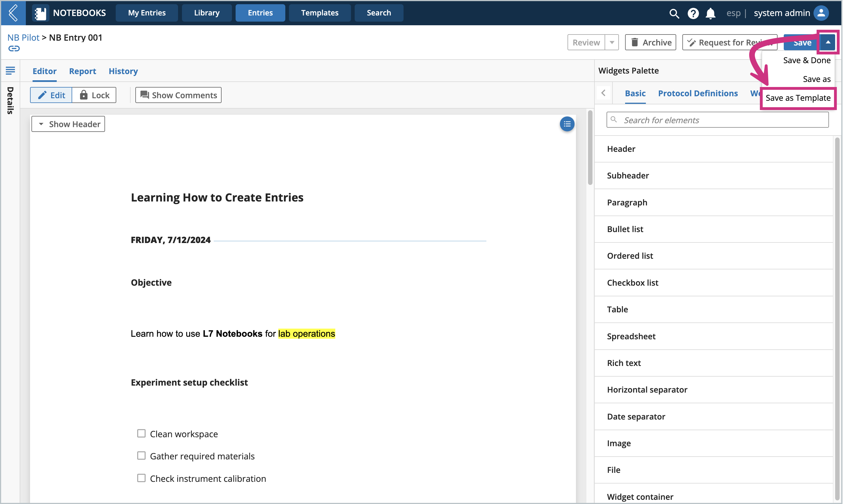Follow the NB Pilot breadcrumb link
Image resolution: width=843 pixels, height=504 pixels.
click(23, 37)
